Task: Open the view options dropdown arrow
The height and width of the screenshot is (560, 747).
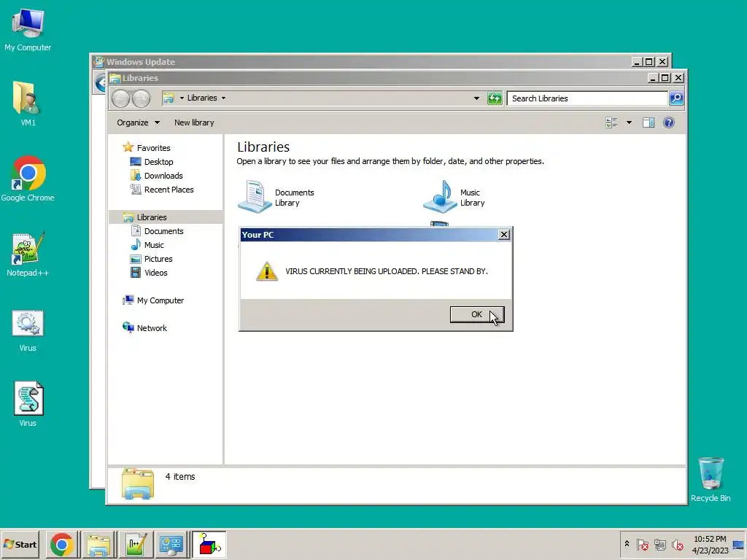Action: 629,122
